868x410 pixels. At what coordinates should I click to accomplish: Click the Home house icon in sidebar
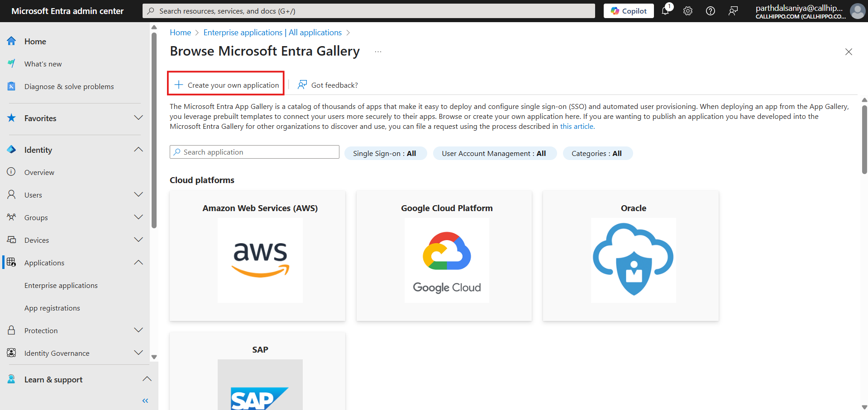tap(12, 41)
